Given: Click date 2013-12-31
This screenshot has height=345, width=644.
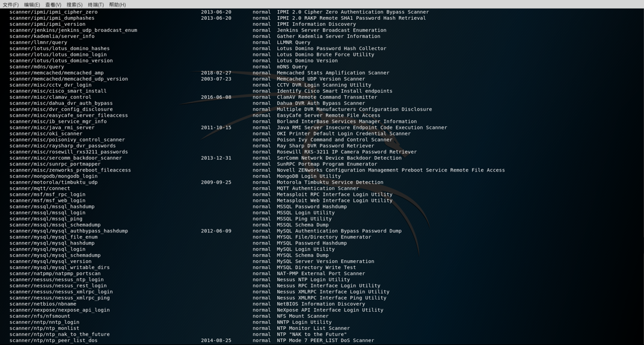Looking at the screenshot, I should coord(216,158).
